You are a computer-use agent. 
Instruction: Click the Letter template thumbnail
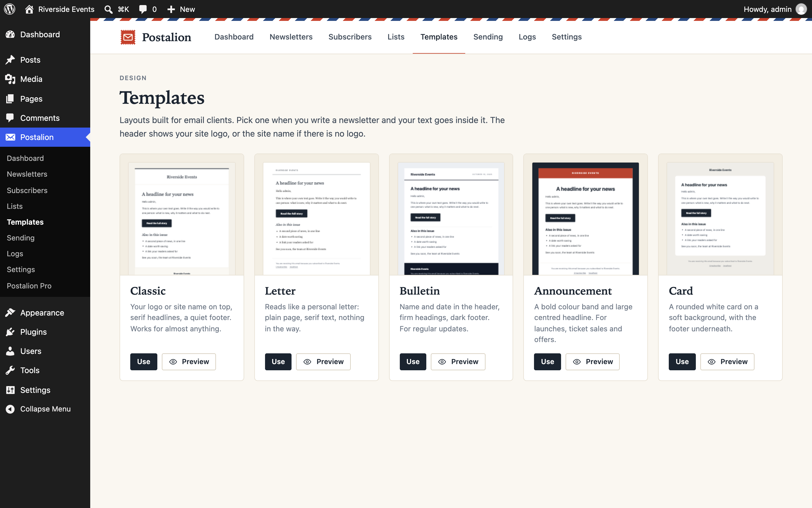coord(316,218)
